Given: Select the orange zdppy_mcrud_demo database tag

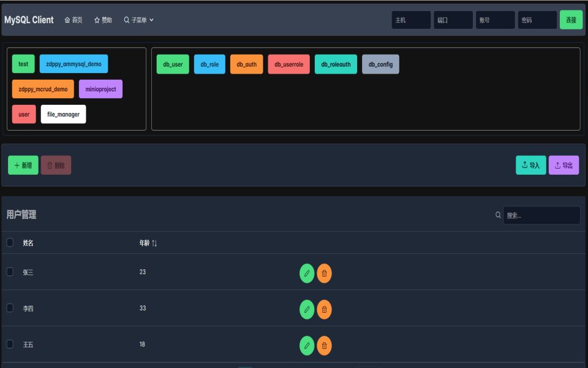Looking at the screenshot, I should pos(42,88).
